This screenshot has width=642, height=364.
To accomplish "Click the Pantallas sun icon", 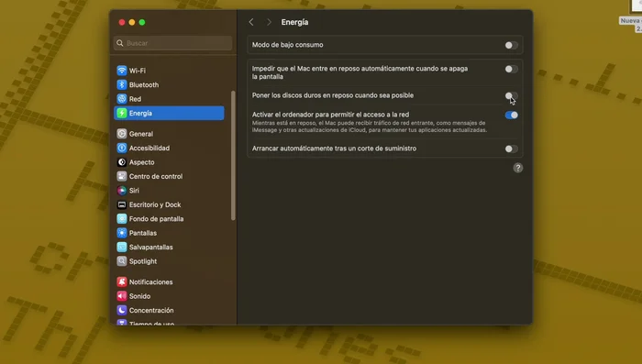I will [x=122, y=233].
